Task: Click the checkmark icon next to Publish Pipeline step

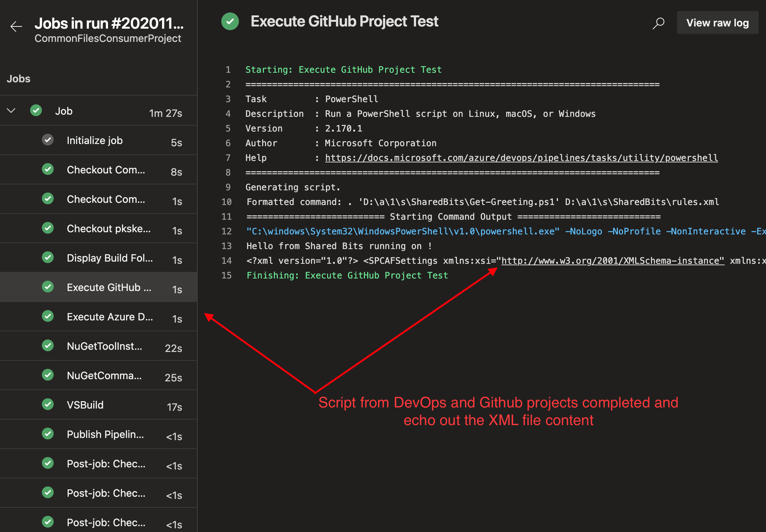Action: pos(48,434)
